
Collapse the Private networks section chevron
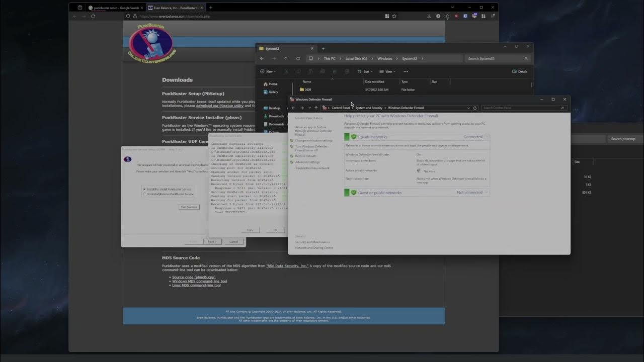pyautogui.click(x=486, y=137)
